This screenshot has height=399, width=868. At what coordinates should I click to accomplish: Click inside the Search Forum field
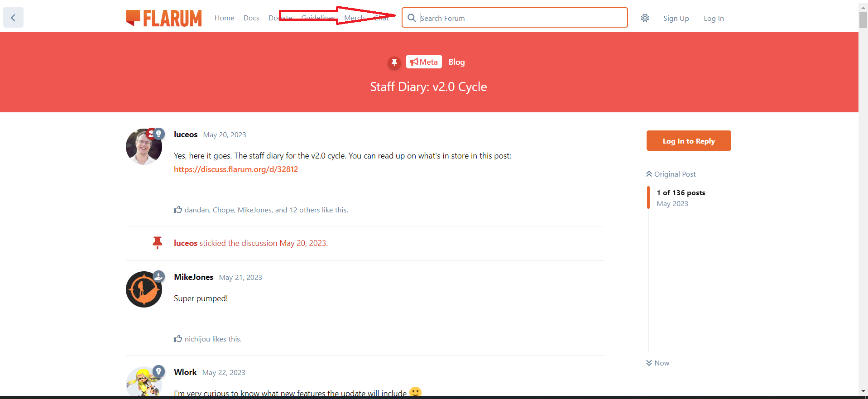pyautogui.click(x=515, y=18)
